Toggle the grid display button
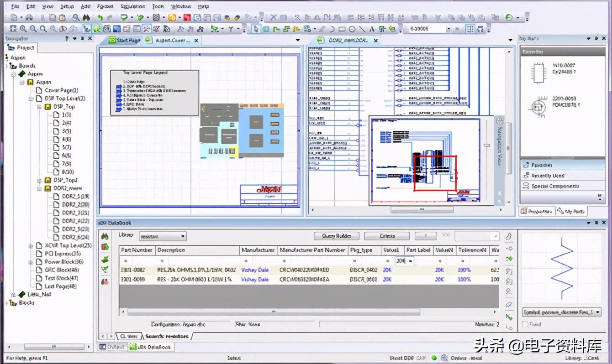612x364 pixels. [470, 29]
